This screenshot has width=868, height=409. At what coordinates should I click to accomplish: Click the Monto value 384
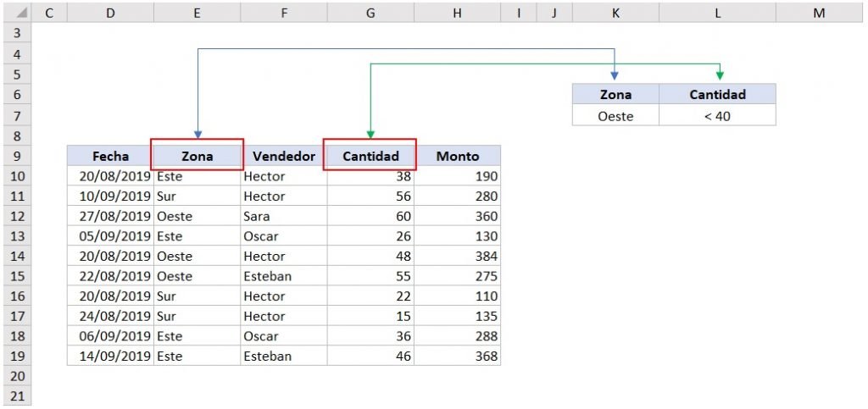(485, 256)
